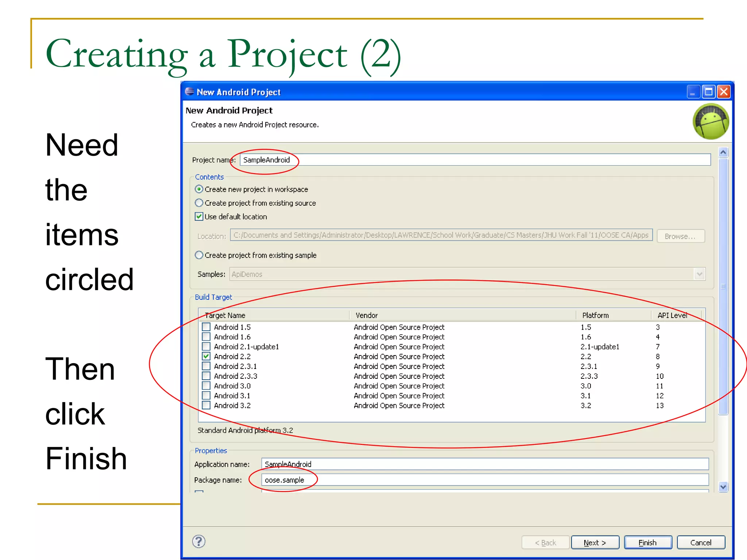The image size is (747, 560).
Task: Check the Android 1.6 target
Action: 206,337
